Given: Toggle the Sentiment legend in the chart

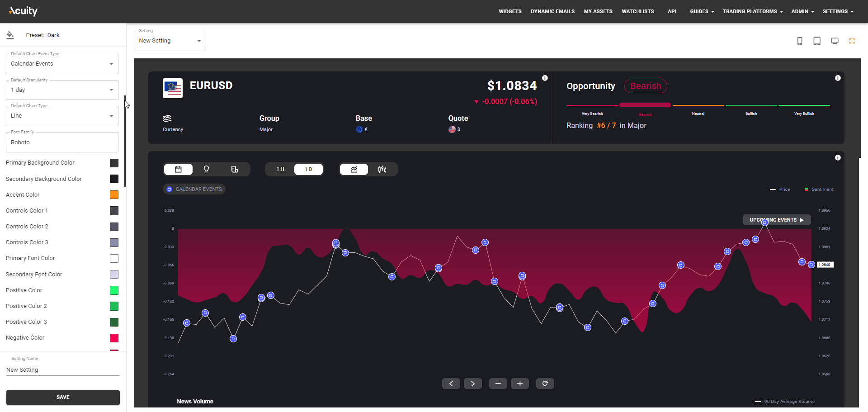Looking at the screenshot, I should 819,189.
